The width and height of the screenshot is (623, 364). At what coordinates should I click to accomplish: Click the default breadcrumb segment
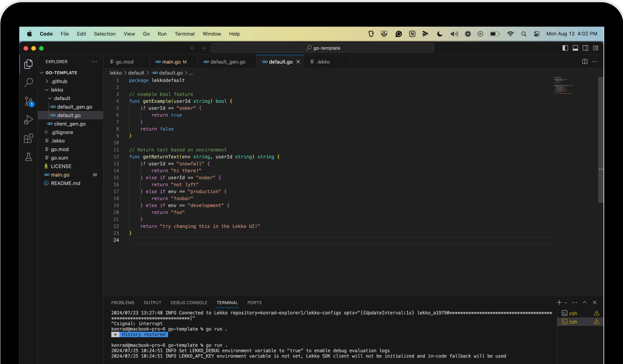(x=136, y=73)
